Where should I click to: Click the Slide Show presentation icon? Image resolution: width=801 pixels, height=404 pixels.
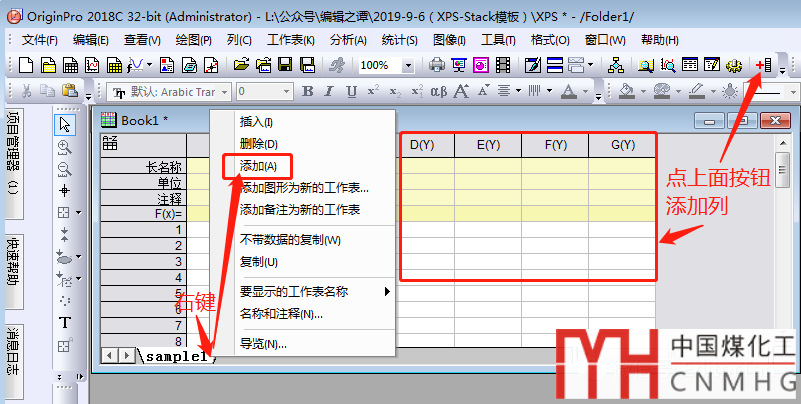click(459, 65)
